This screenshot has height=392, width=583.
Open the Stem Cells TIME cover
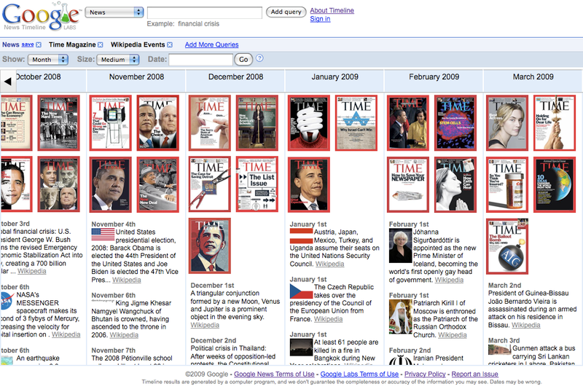(x=455, y=122)
